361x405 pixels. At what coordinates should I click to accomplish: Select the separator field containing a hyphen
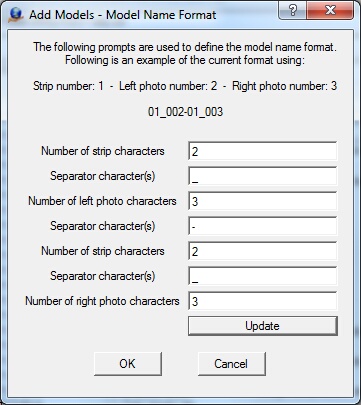pyautogui.click(x=263, y=226)
